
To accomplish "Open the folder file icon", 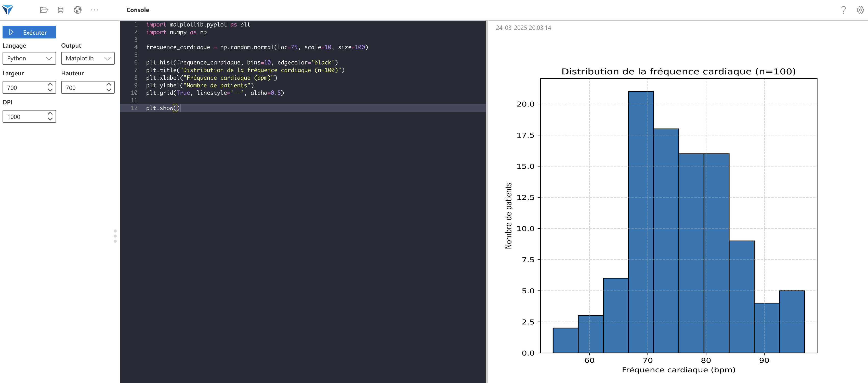I will [44, 10].
